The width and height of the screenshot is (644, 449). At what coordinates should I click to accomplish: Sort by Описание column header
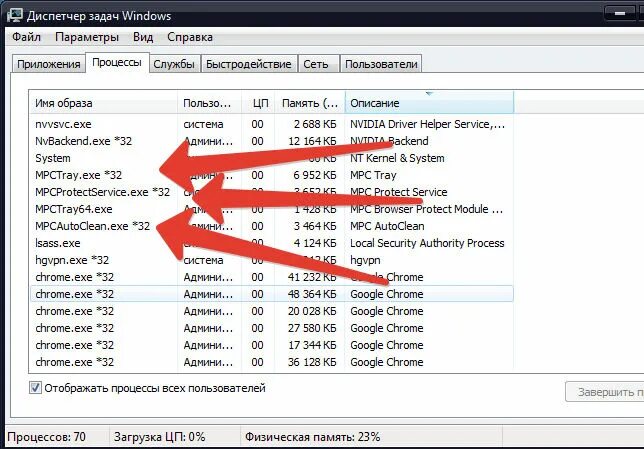[429, 103]
